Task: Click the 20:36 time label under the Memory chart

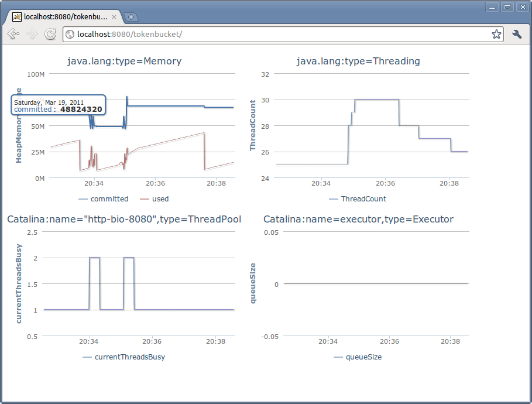Action: (x=156, y=183)
